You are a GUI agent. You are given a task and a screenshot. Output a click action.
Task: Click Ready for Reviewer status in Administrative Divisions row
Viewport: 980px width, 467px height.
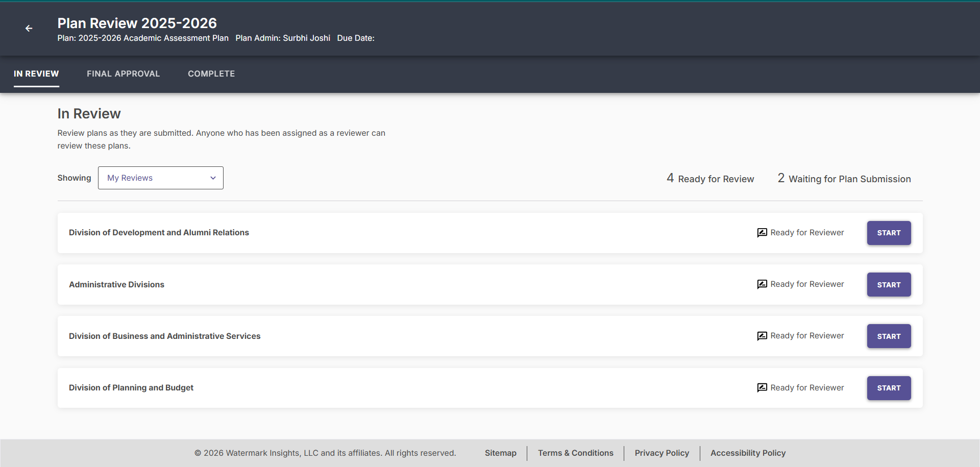[807, 284]
